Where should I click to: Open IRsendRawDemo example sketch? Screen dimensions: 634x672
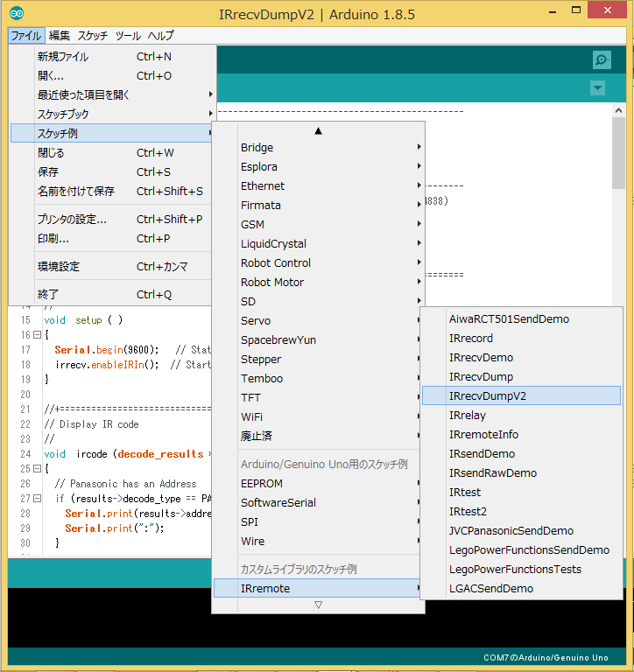coord(521,473)
